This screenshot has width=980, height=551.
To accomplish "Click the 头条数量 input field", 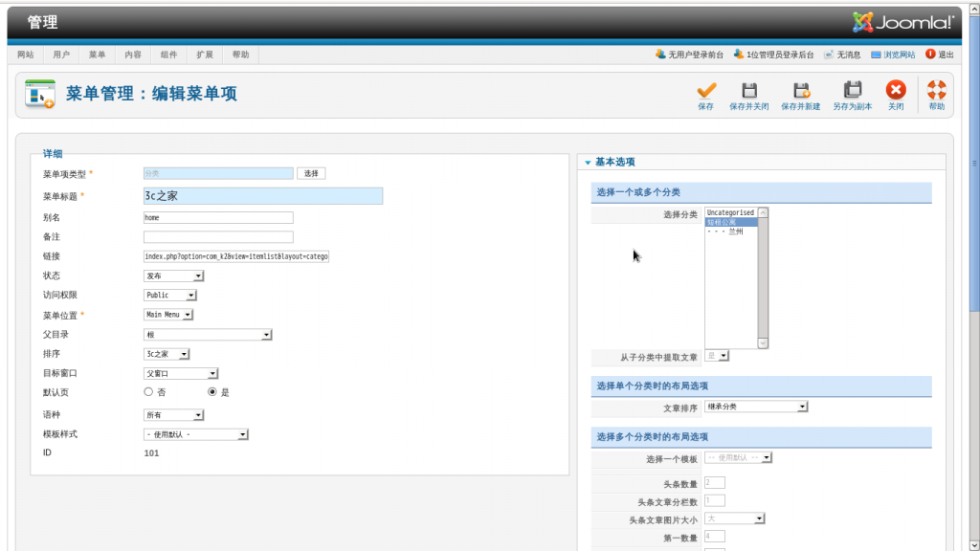I will click(715, 482).
